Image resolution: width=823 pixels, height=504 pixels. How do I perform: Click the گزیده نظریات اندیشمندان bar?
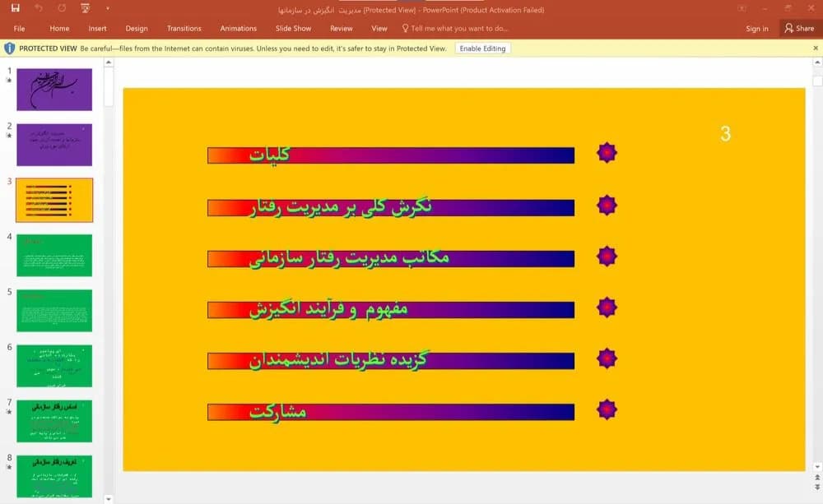pyautogui.click(x=391, y=361)
